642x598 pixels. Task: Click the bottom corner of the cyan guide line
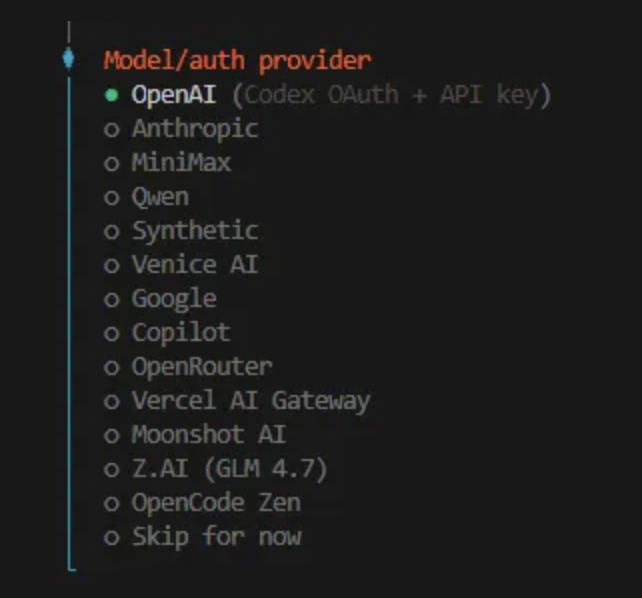tap(70, 569)
